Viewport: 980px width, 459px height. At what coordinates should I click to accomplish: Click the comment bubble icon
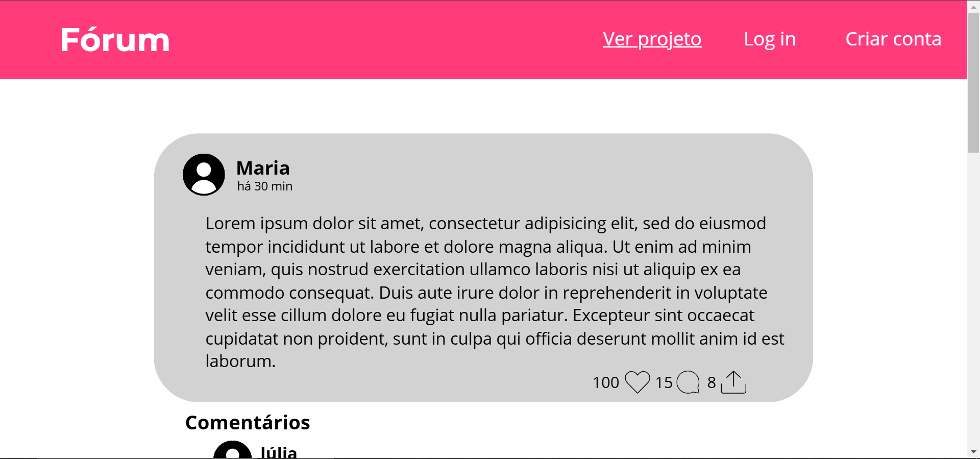[688, 382]
